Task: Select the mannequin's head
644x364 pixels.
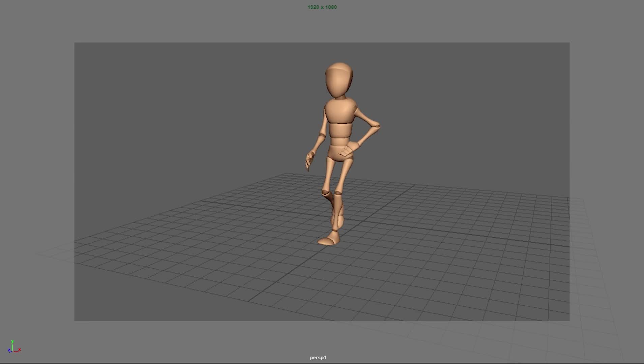Action: (339, 80)
